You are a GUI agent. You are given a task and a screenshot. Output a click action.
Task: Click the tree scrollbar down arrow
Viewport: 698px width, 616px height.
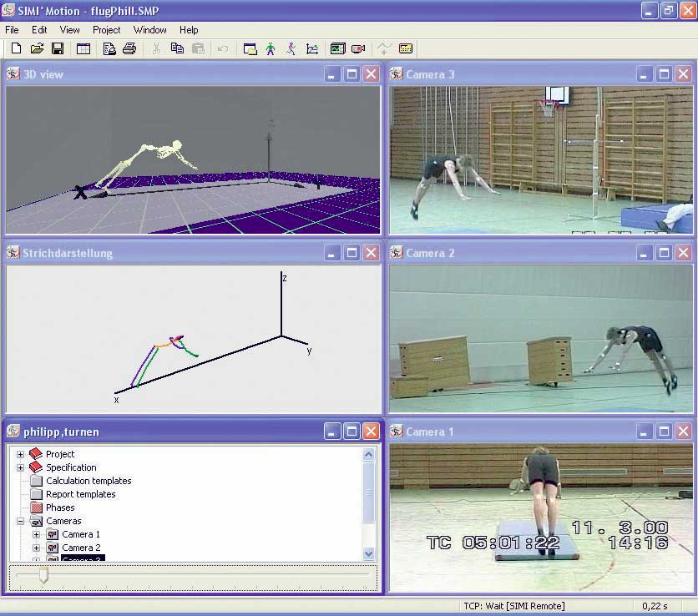368,553
